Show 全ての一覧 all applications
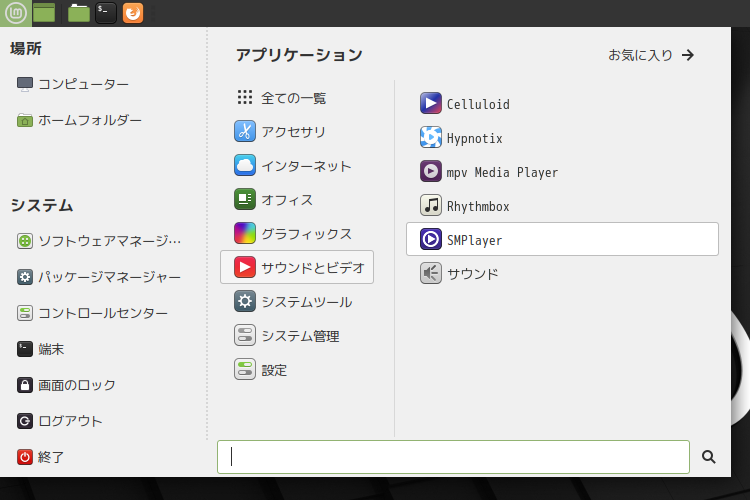Screen dimensions: 750x500 (297, 98)
